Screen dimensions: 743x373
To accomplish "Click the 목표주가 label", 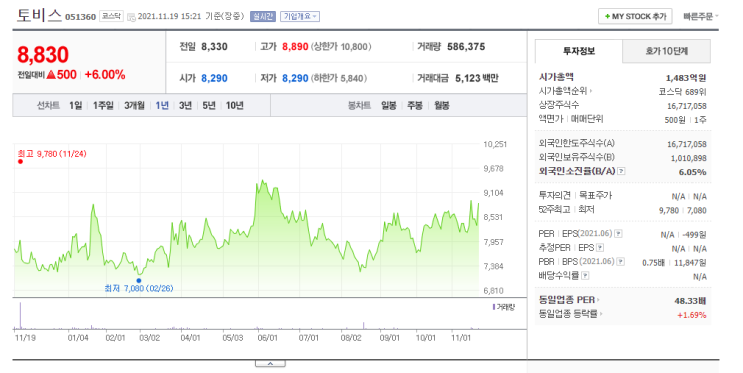I will [x=596, y=195].
